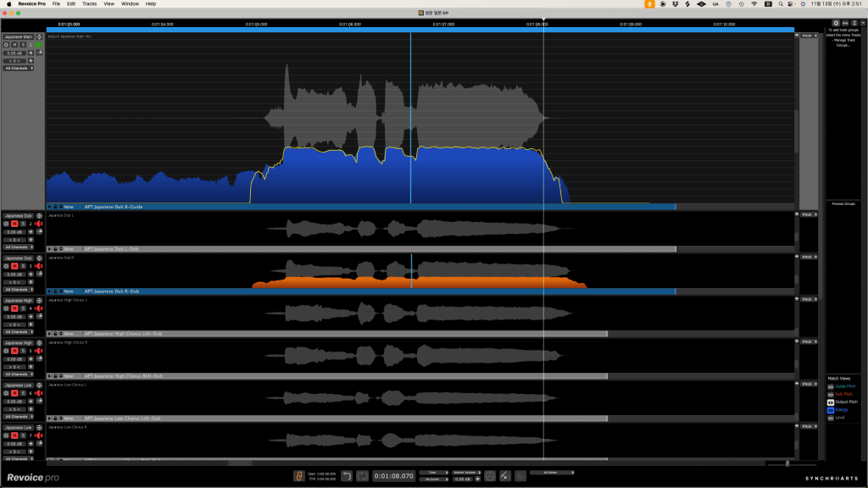The height and width of the screenshot is (488, 868).
Task: Open the Master Volume dropdown
Action: click(463, 472)
